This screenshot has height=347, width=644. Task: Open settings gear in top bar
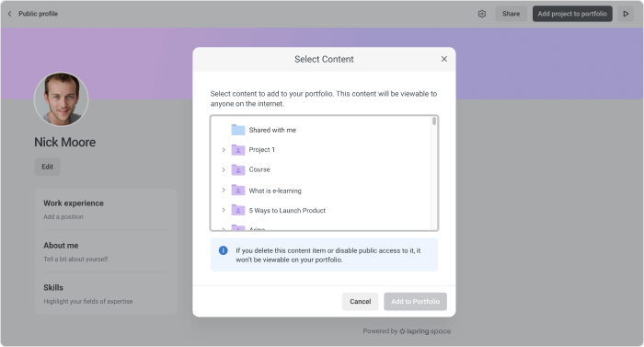tap(482, 14)
